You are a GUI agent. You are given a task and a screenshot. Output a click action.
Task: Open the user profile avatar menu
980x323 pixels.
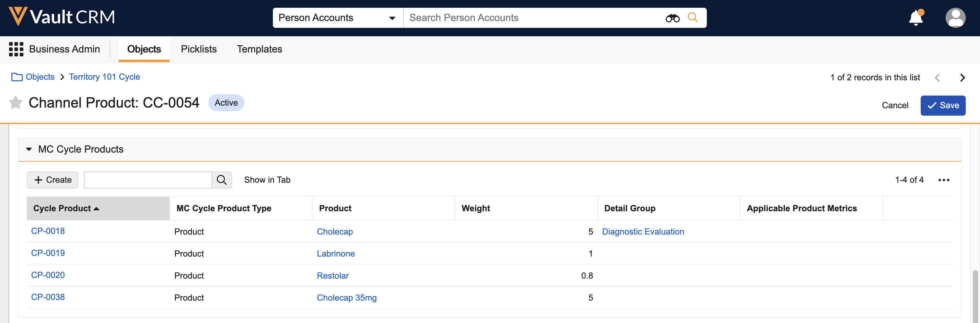pyautogui.click(x=955, y=18)
